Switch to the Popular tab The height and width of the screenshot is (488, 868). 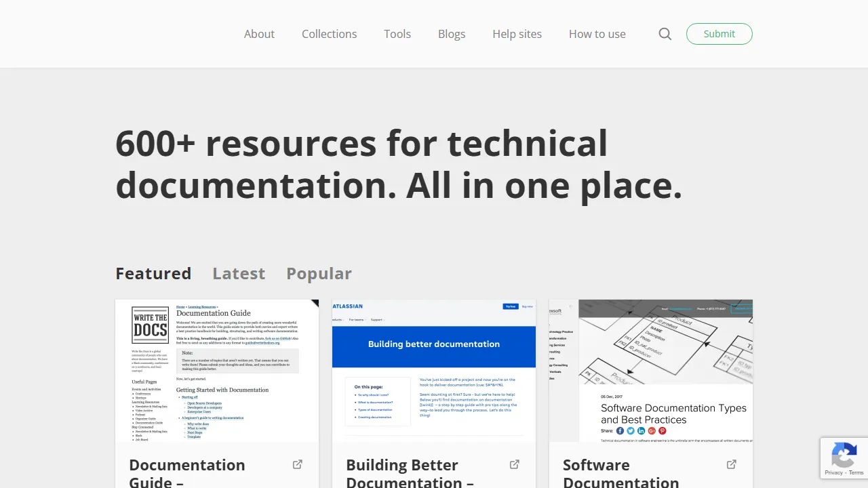[x=319, y=273]
